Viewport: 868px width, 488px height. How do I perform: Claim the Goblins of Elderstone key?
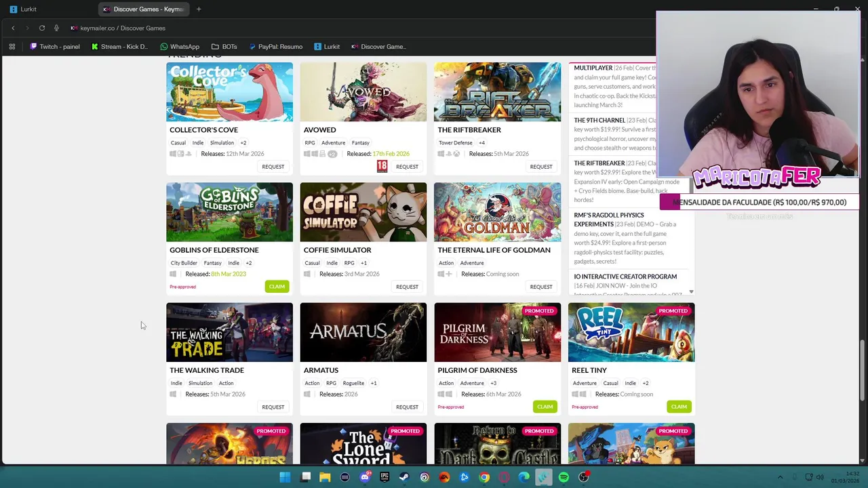[277, 287]
